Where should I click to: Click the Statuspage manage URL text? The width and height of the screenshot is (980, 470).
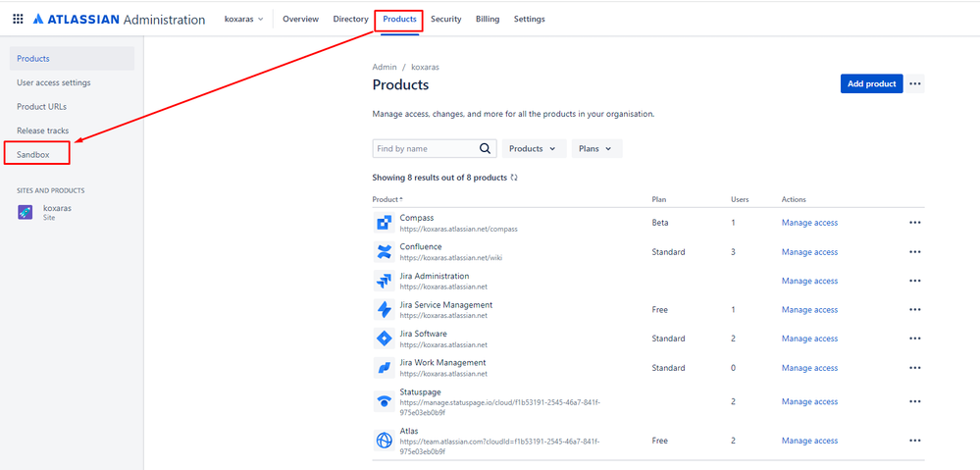pos(500,407)
